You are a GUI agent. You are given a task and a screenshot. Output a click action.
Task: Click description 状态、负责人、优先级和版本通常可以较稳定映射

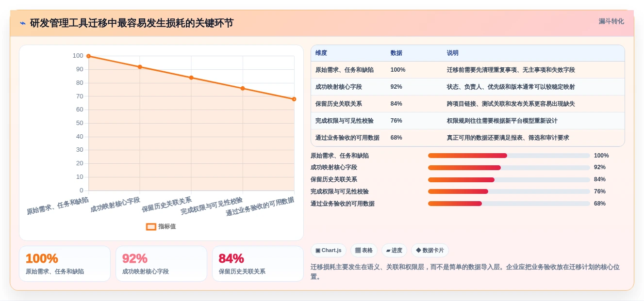(511, 87)
